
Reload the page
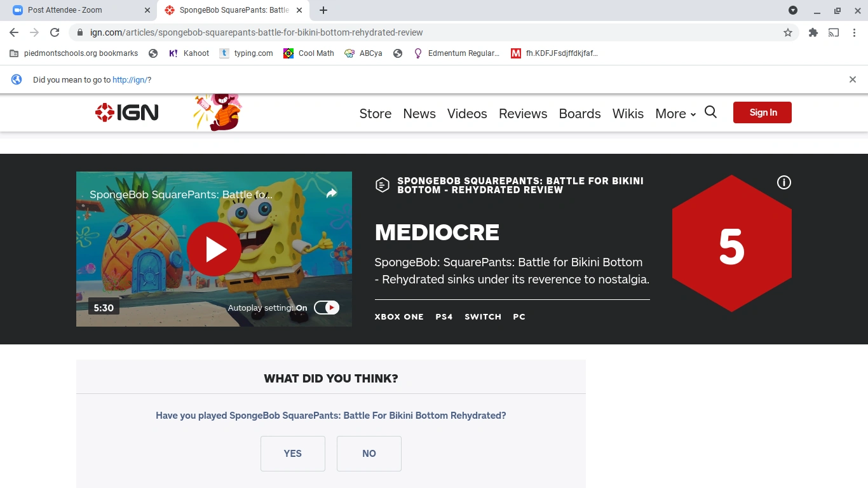pos(54,32)
